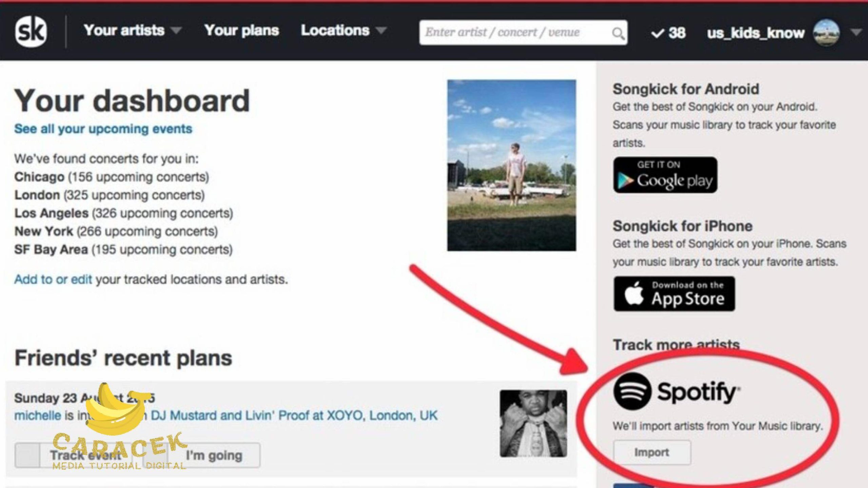This screenshot has height=488, width=868.
Task: Open the user avatar in header
Action: [x=826, y=33]
